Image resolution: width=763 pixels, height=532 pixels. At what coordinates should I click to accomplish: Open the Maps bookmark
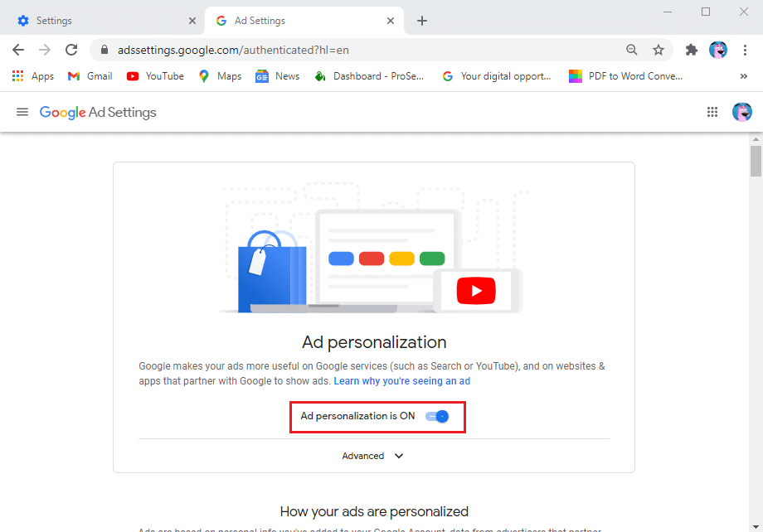[x=219, y=75]
